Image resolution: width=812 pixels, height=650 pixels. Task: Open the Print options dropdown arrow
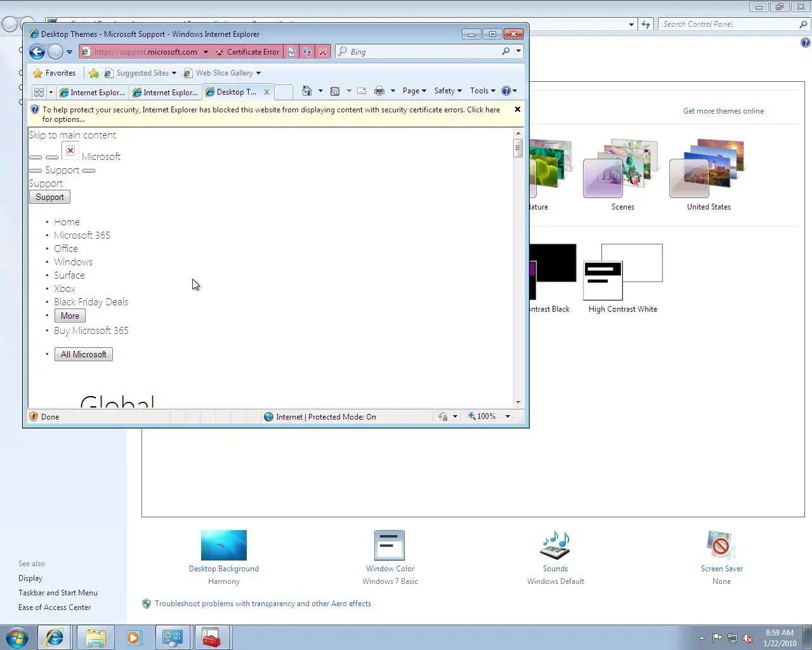tap(393, 91)
